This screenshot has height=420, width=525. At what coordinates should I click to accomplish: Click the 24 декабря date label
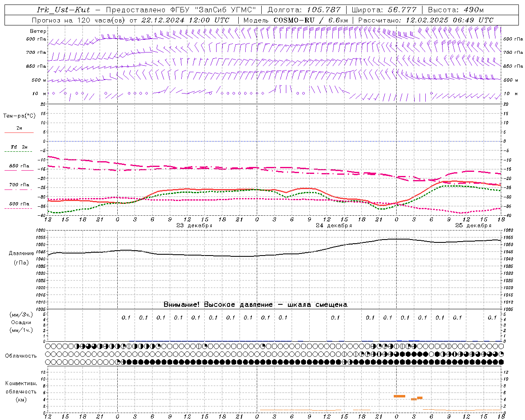click(333, 226)
